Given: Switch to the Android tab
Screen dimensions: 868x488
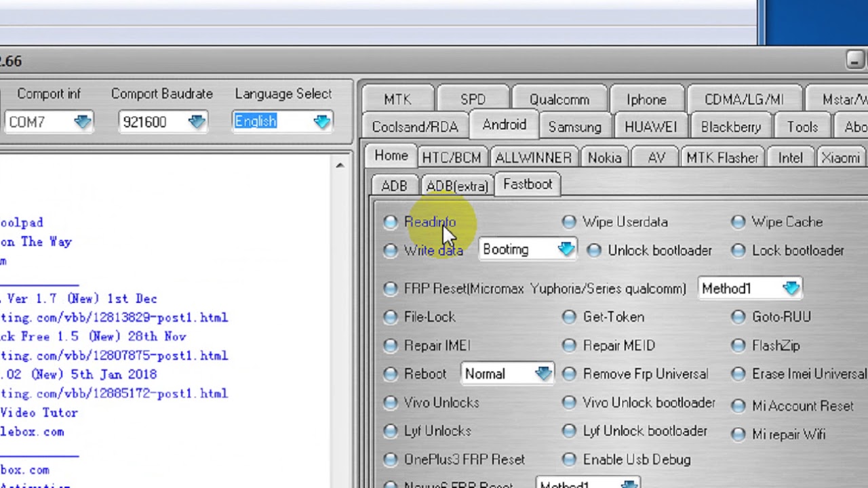Looking at the screenshot, I should (x=504, y=125).
